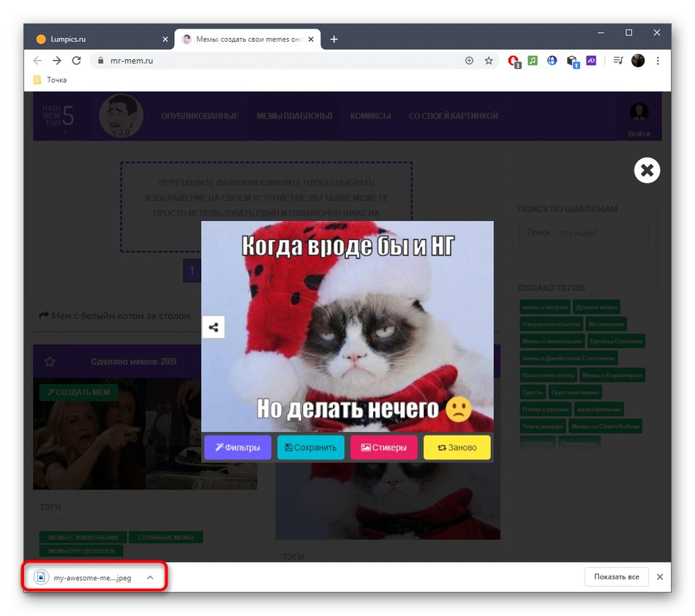Select tag Том и джерри

click(543, 427)
